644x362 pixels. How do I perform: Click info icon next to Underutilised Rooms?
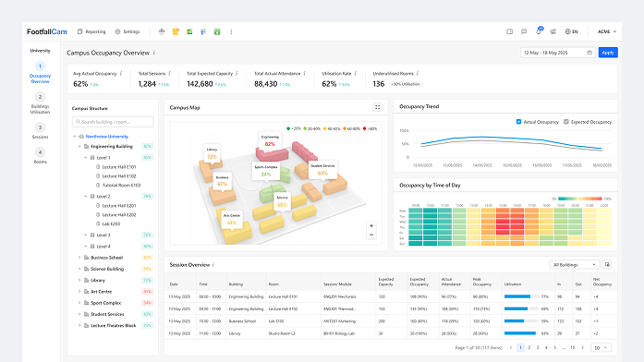pos(418,74)
